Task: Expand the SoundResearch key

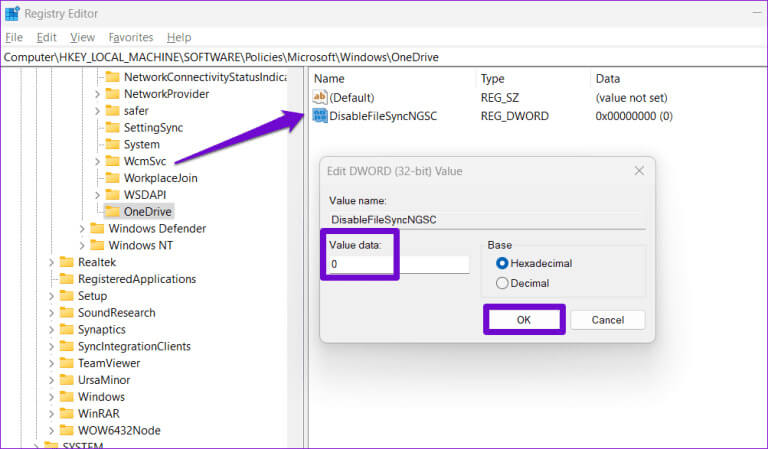Action: pyautogui.click(x=51, y=313)
